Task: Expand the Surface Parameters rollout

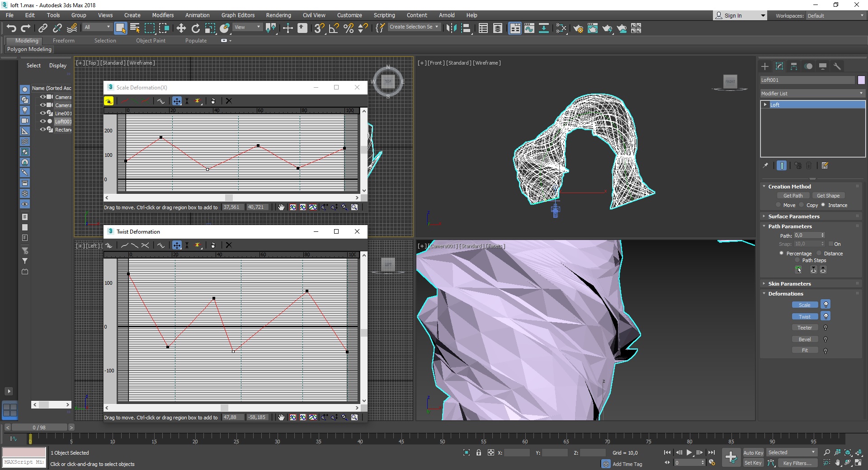Action: pyautogui.click(x=793, y=216)
